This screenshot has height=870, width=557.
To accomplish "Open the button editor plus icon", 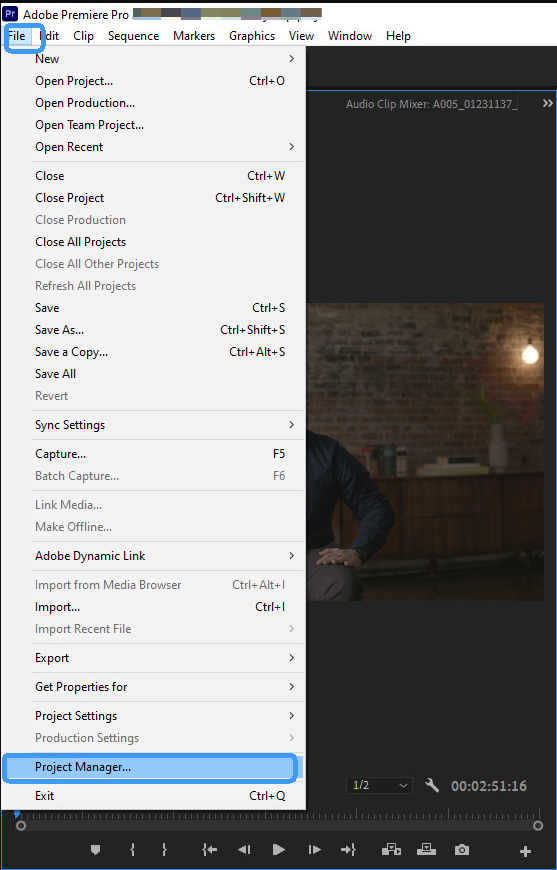I will pos(525,851).
